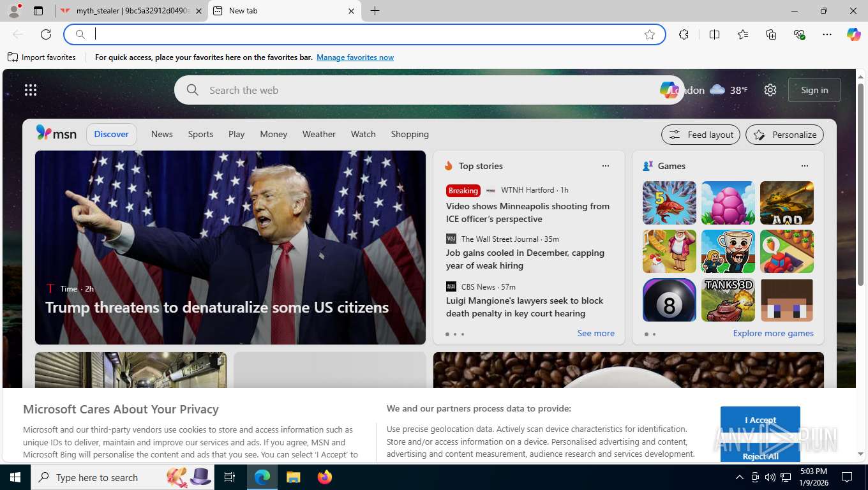Switch to the Sports tab

click(x=200, y=134)
